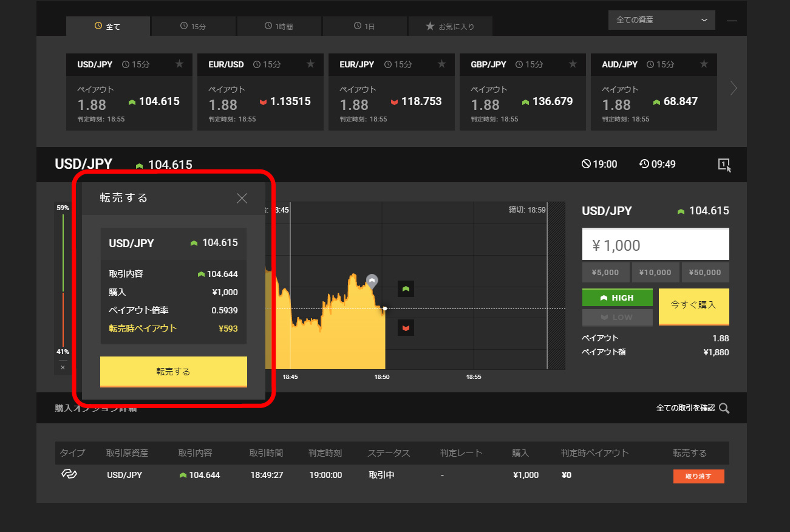
Task: Click the 取引時間 18:49:27 cell
Action: (267, 475)
